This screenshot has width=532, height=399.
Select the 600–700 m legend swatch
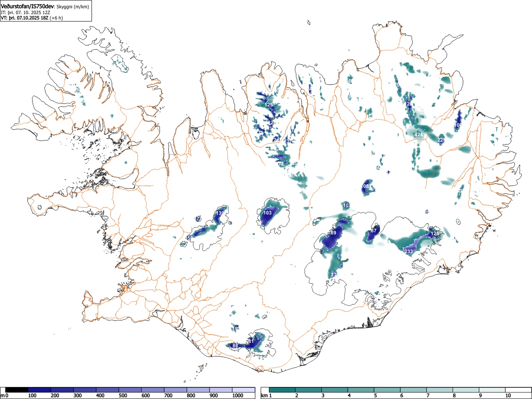(153, 390)
